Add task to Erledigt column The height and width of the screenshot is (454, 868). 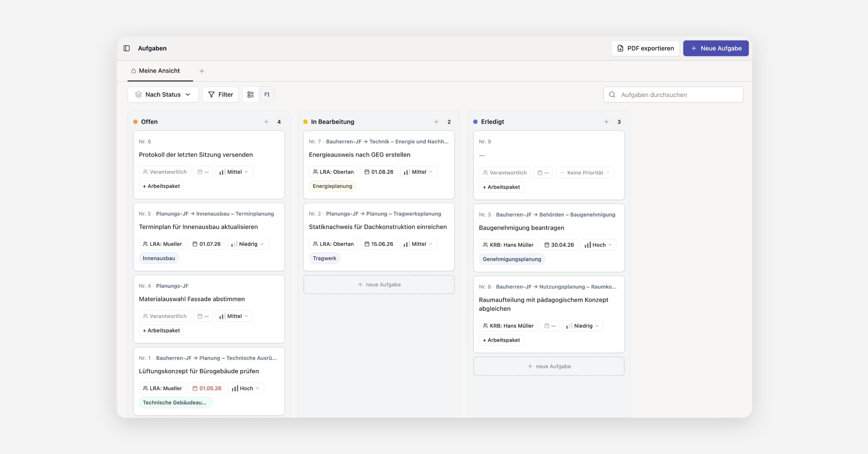point(606,122)
